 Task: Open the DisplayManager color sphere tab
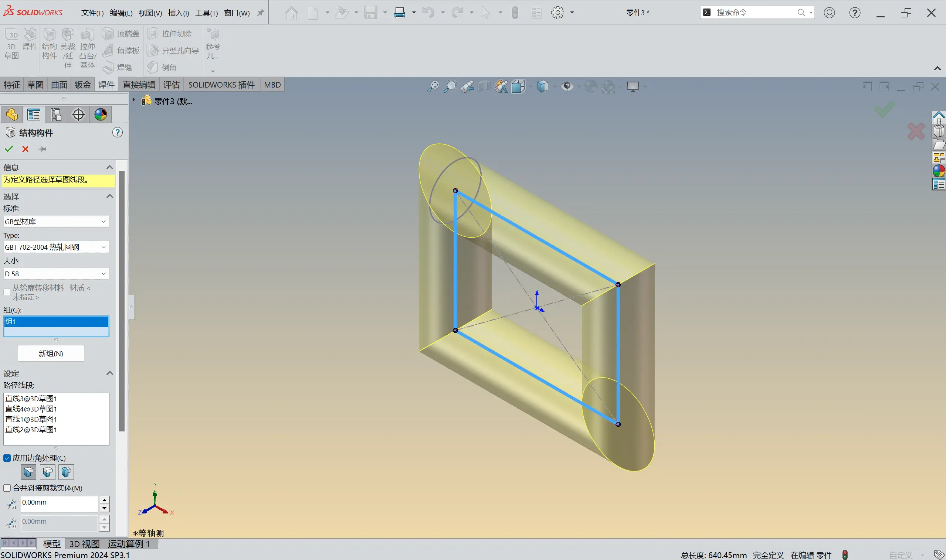101,115
